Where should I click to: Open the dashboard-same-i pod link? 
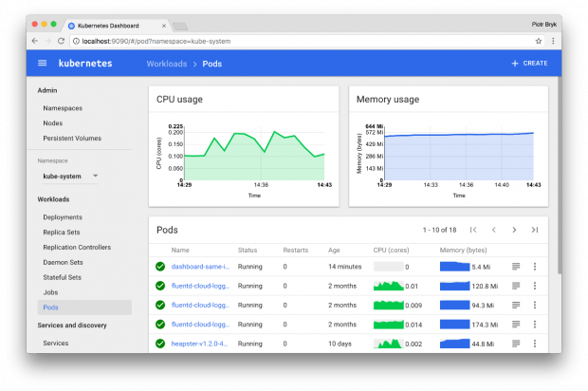200,267
